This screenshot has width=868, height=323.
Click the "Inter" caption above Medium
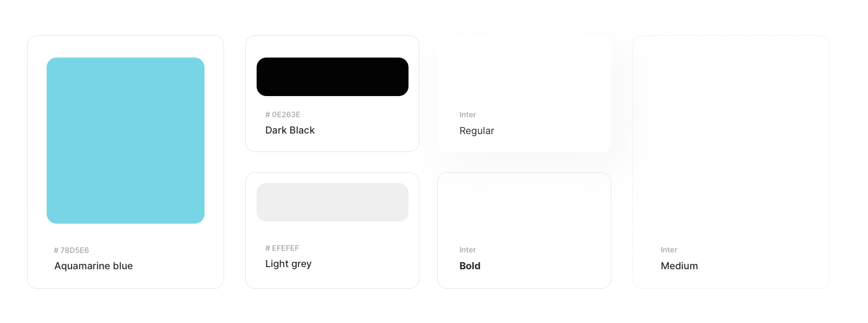[669, 250]
